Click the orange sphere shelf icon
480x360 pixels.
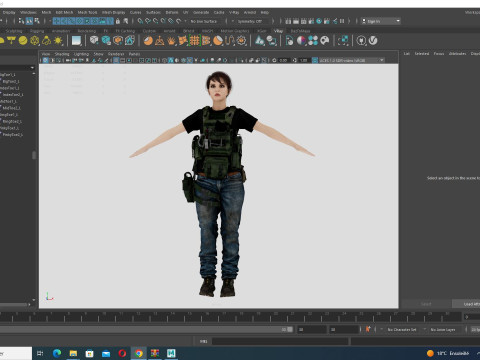pos(148,41)
